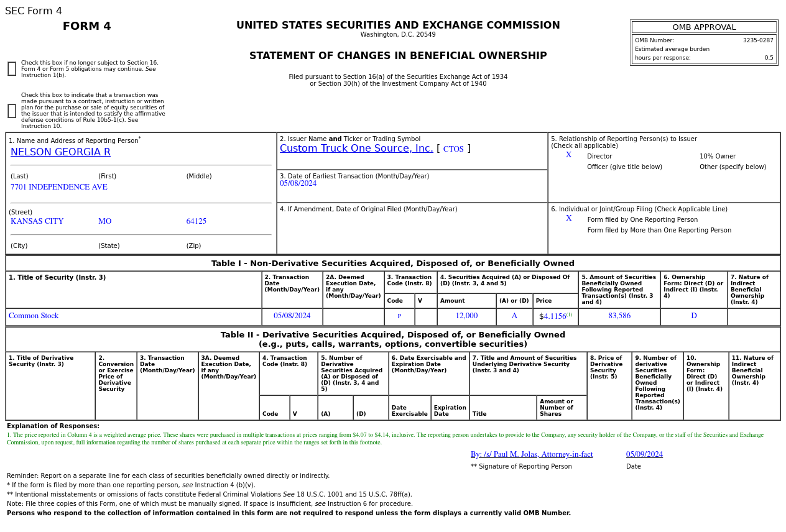Click the CTOS ticker symbol

[x=453, y=149]
